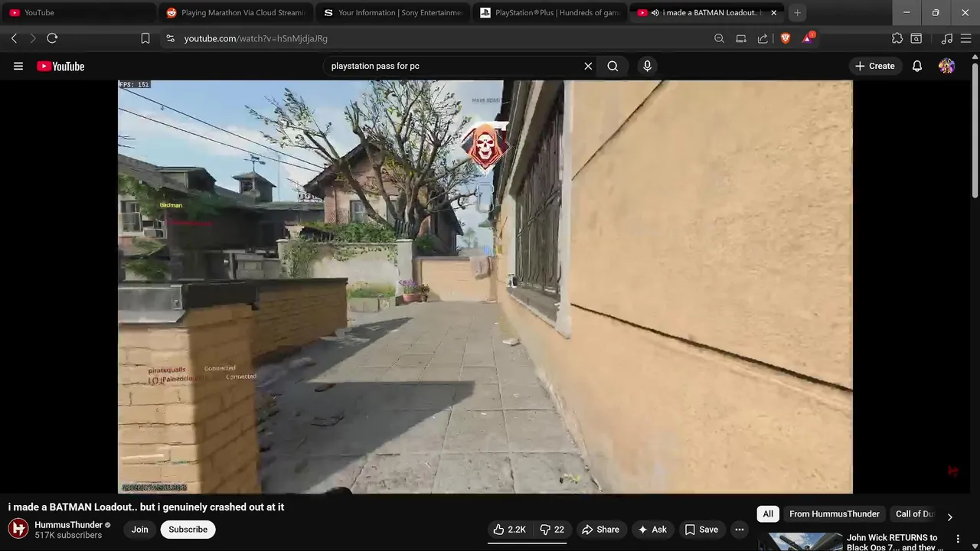View site information next to the URL
The height and width of the screenshot is (551, 980).
point(170,38)
